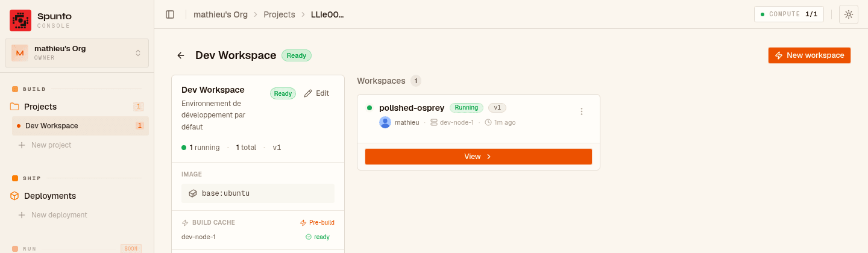868x253 pixels.
Task: Click the BUILD section heading
Action: [x=34, y=89]
